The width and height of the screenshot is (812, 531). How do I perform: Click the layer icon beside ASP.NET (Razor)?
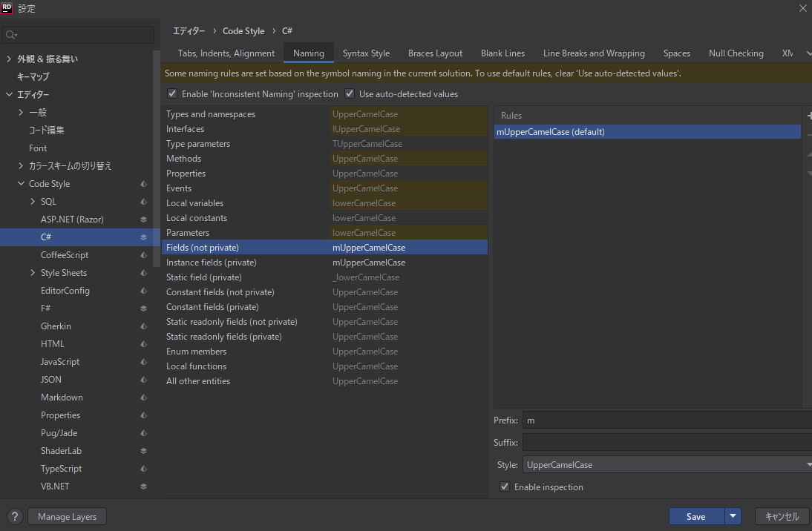(x=144, y=220)
